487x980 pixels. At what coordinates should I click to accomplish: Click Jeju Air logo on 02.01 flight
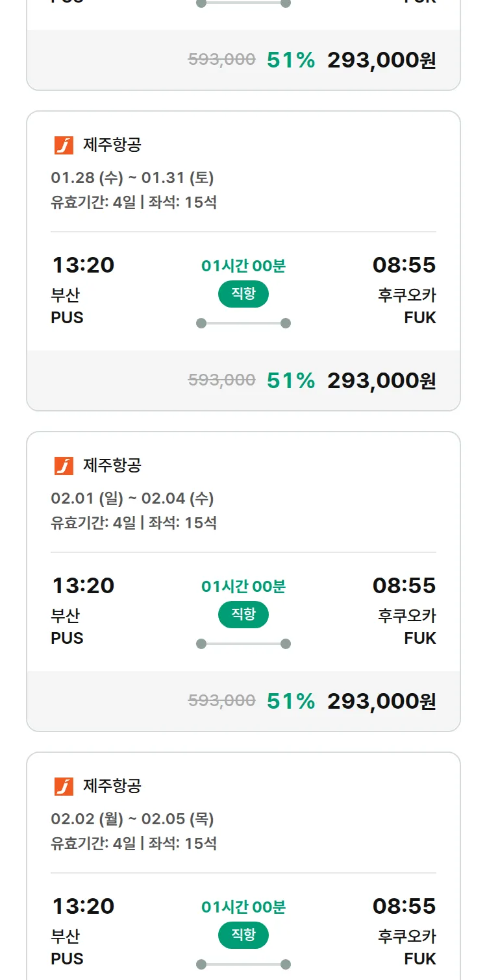point(64,465)
